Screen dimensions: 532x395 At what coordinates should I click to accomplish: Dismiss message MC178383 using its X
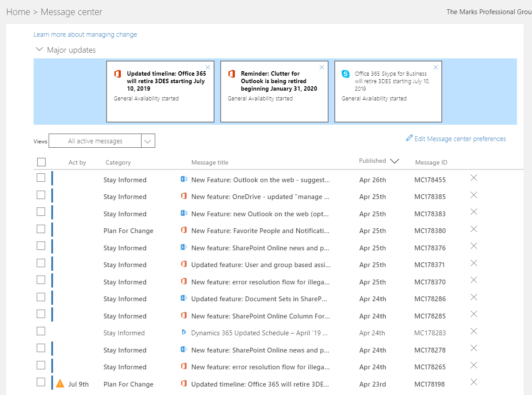pos(474,212)
